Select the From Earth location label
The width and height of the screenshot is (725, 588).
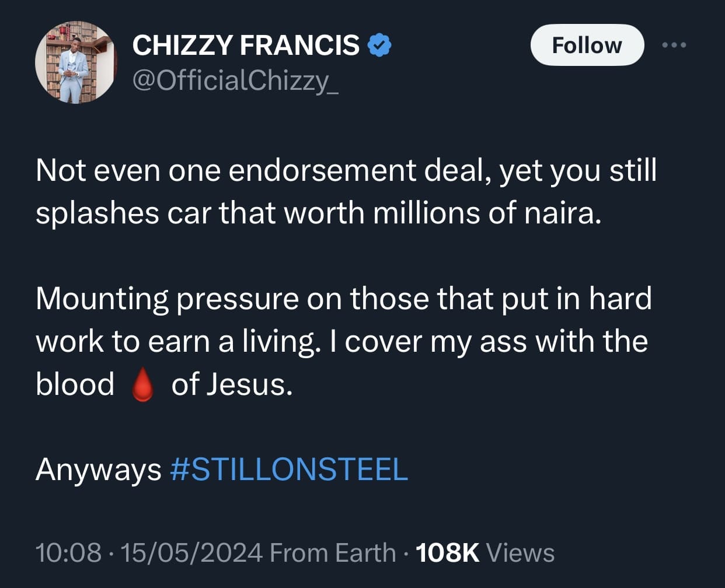(x=333, y=552)
